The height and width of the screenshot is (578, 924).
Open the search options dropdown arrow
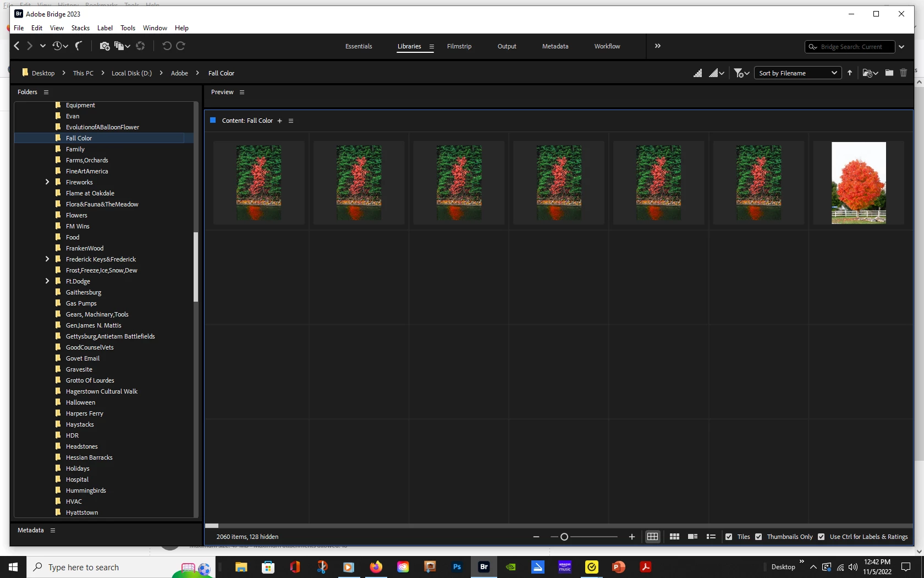902,47
